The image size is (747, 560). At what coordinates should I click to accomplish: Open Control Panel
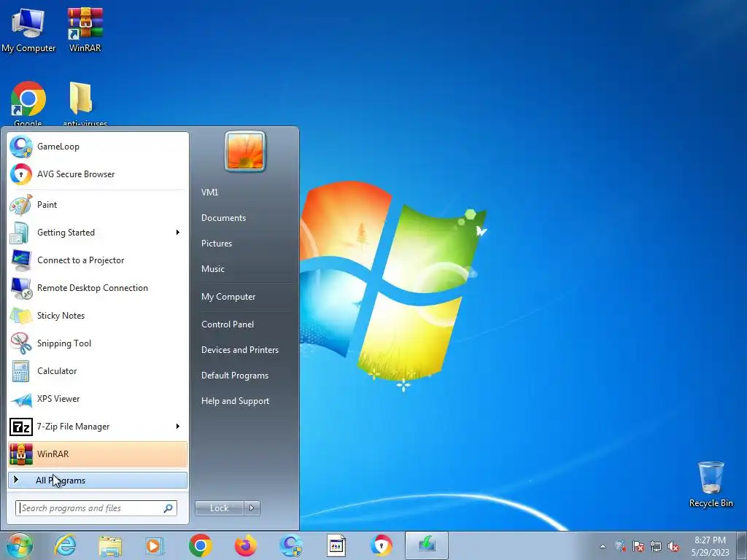click(x=228, y=324)
